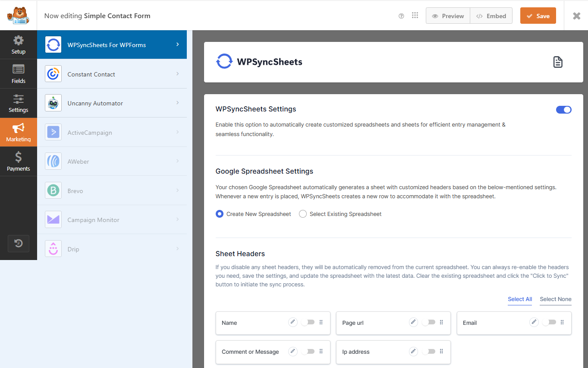588x368 pixels.
Task: Click the WPSyncSheets For WPForms provider icon
Action: point(53,44)
